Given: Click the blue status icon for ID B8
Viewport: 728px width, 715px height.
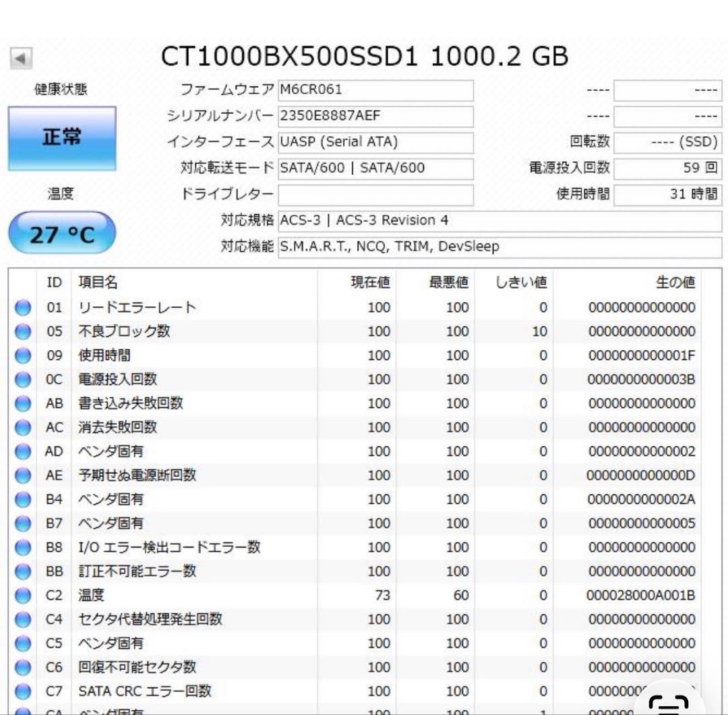Looking at the screenshot, I should click(x=23, y=547).
